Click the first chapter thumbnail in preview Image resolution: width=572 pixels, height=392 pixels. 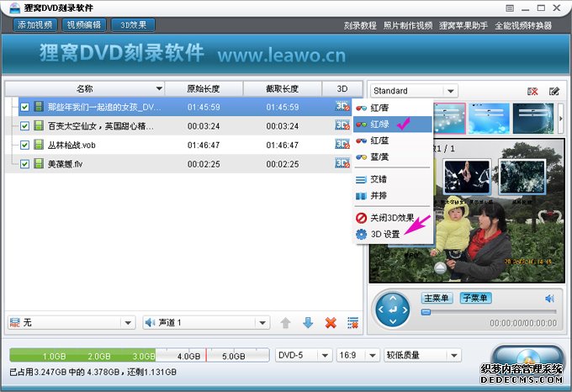tap(467, 177)
